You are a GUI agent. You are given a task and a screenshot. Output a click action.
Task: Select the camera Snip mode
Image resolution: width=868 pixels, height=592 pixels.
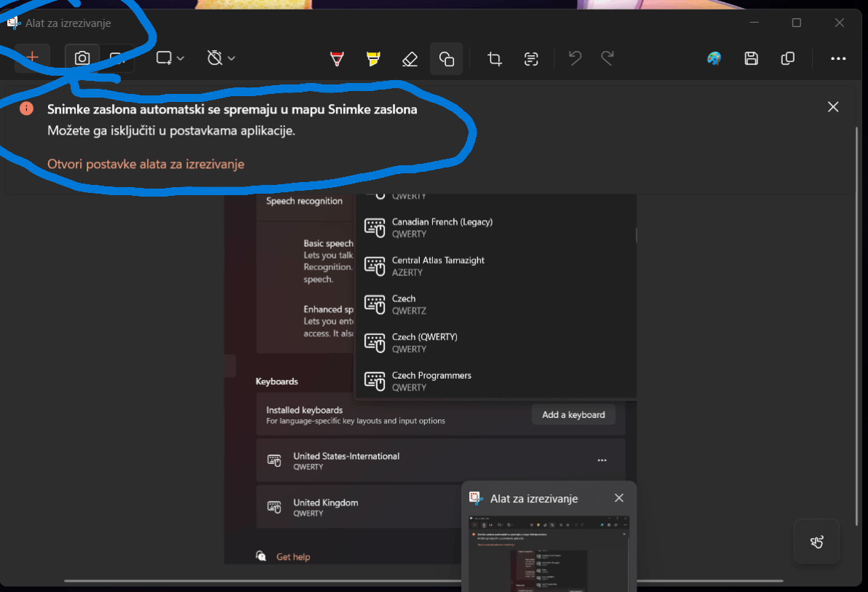82,58
